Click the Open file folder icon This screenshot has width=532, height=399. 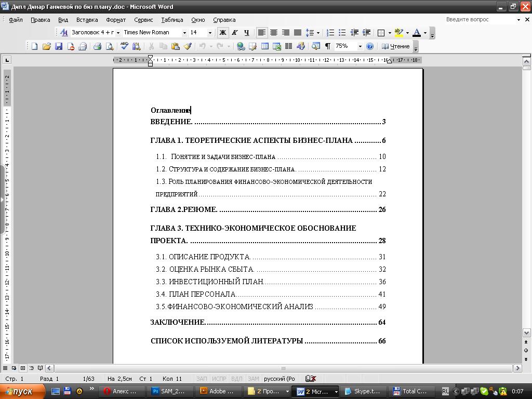(x=46, y=46)
